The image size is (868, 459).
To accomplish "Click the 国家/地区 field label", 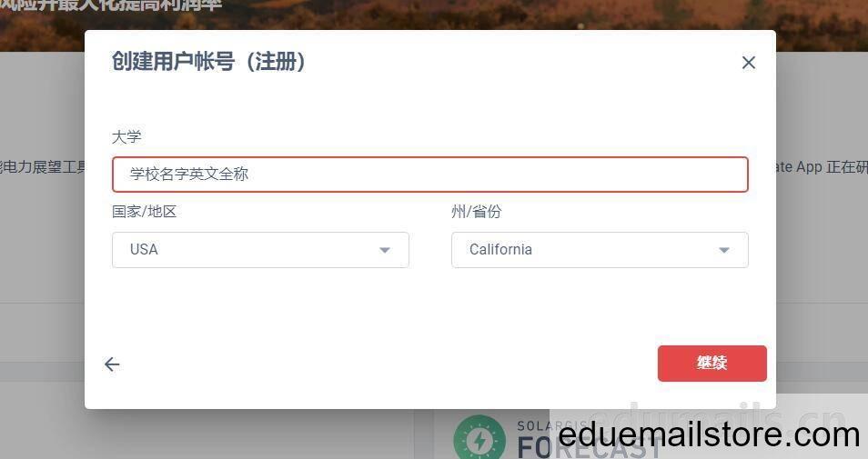I will click(144, 211).
